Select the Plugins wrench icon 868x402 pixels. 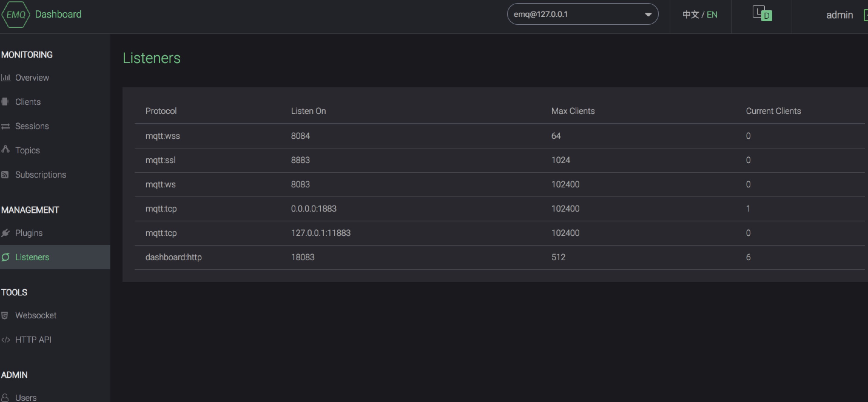(x=5, y=233)
